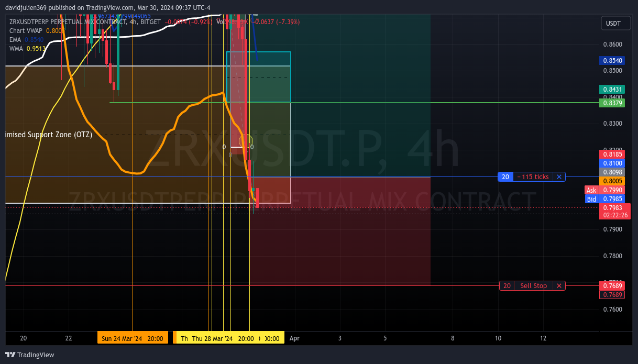
Task: Click the 0.8300 price axis tick
Action: [613, 124]
